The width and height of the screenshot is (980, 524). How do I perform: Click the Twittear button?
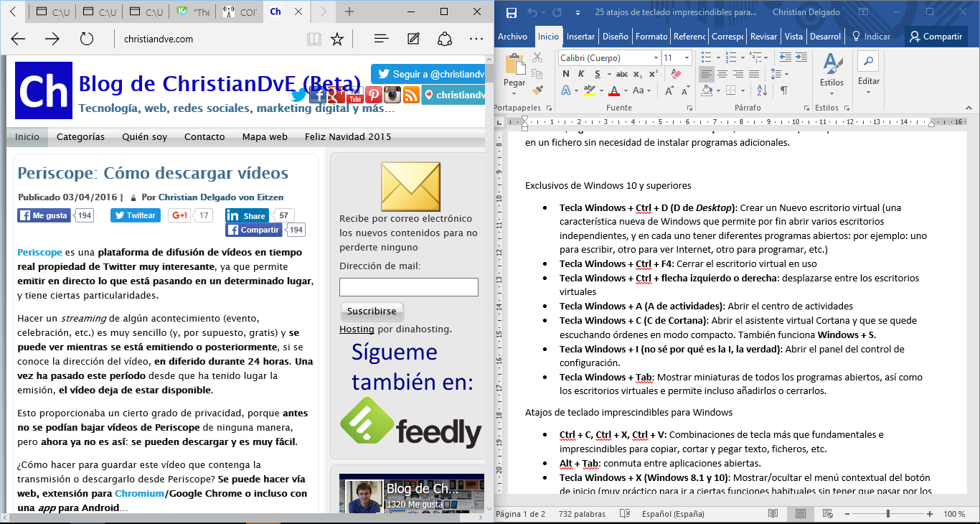(136, 215)
